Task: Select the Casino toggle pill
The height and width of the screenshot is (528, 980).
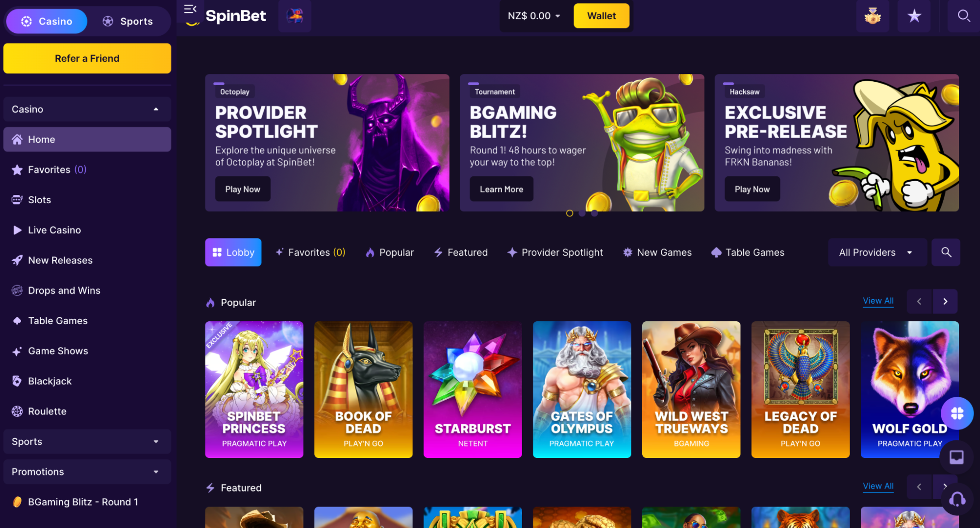Action: 47,21
